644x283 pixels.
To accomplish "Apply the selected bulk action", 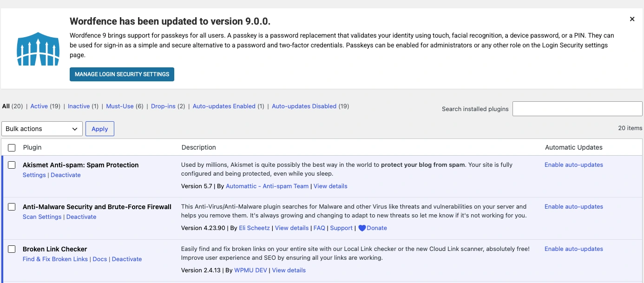I will click(100, 129).
